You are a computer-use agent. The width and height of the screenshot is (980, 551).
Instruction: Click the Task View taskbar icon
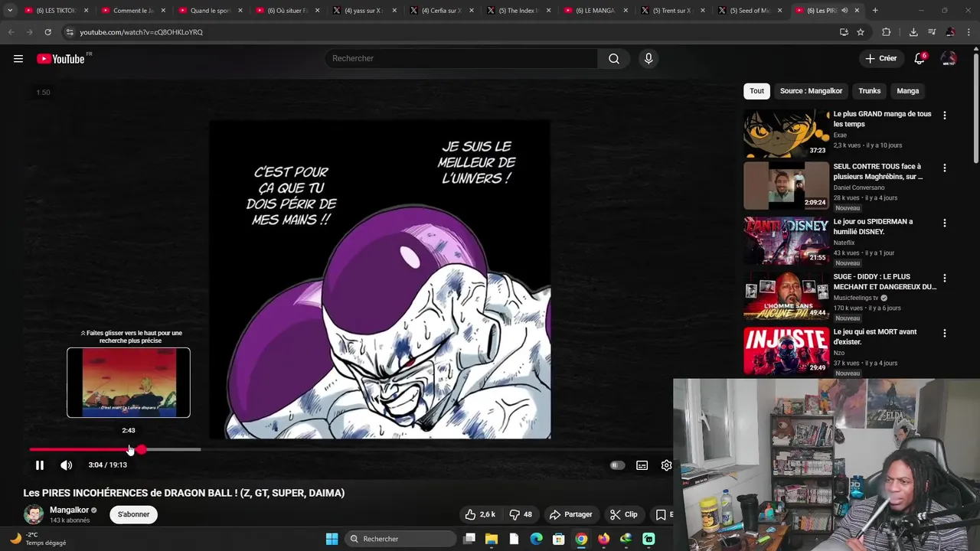[x=469, y=539]
